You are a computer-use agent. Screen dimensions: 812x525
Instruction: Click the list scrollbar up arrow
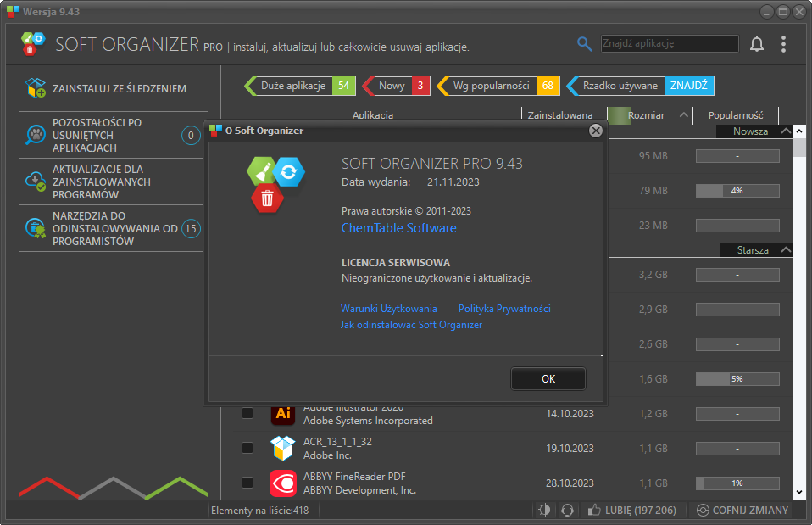tap(798, 131)
